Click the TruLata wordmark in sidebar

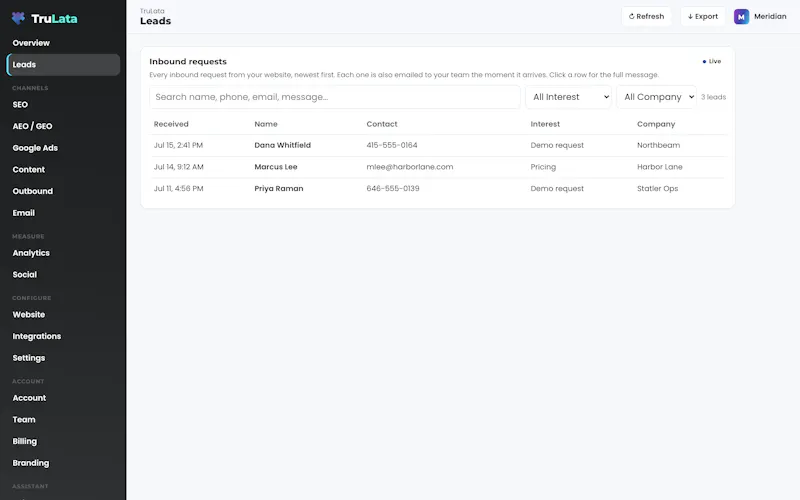54,18
